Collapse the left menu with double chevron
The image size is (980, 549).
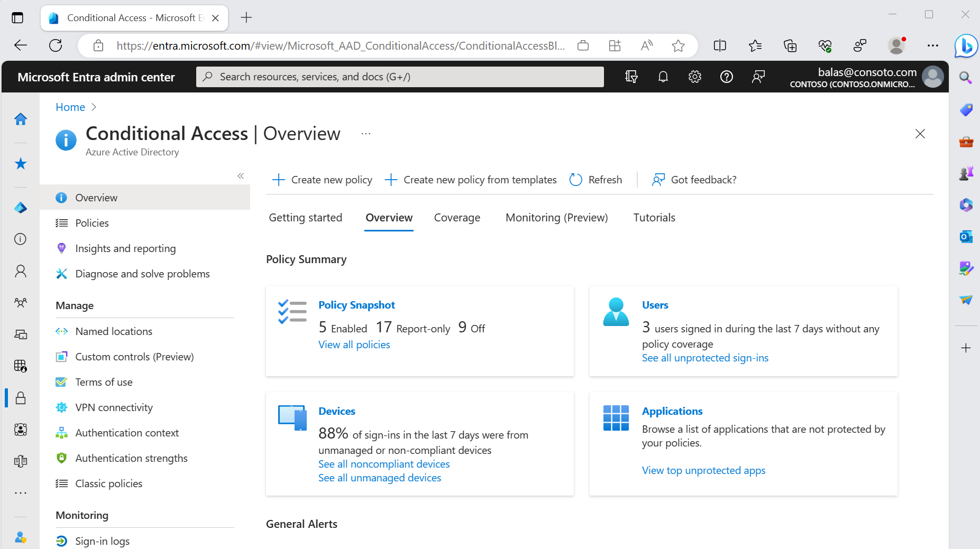[x=241, y=176]
